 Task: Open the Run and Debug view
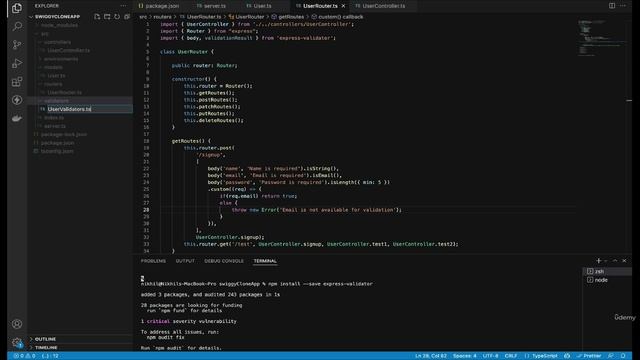[17, 63]
